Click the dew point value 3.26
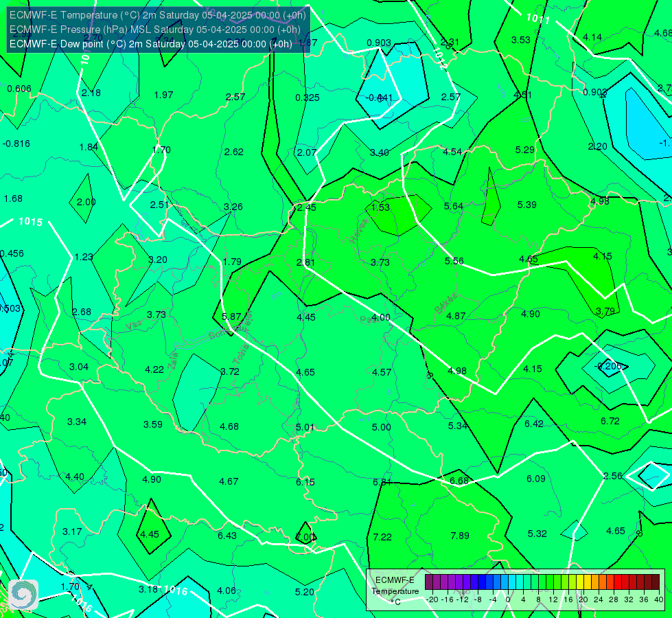Viewport: 672px width, 618px height. (x=233, y=207)
